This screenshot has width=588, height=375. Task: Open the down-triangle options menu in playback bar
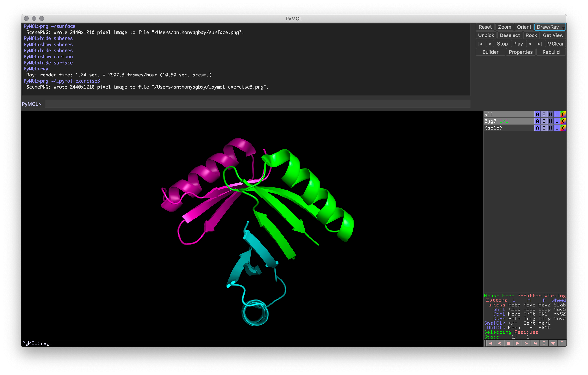pyautogui.click(x=553, y=343)
